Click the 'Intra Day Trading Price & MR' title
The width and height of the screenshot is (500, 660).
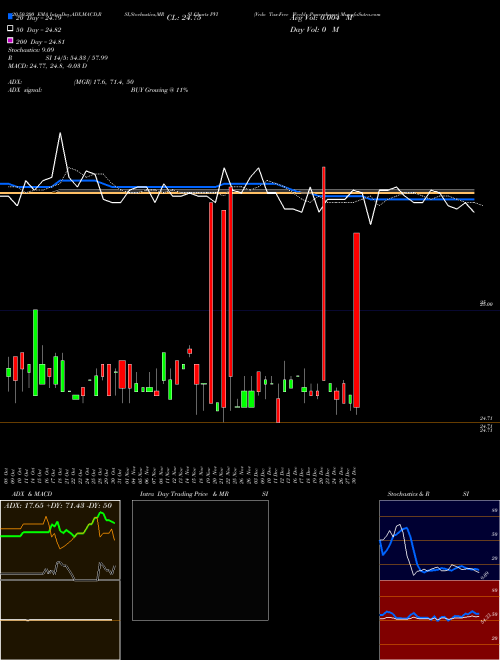point(184,494)
